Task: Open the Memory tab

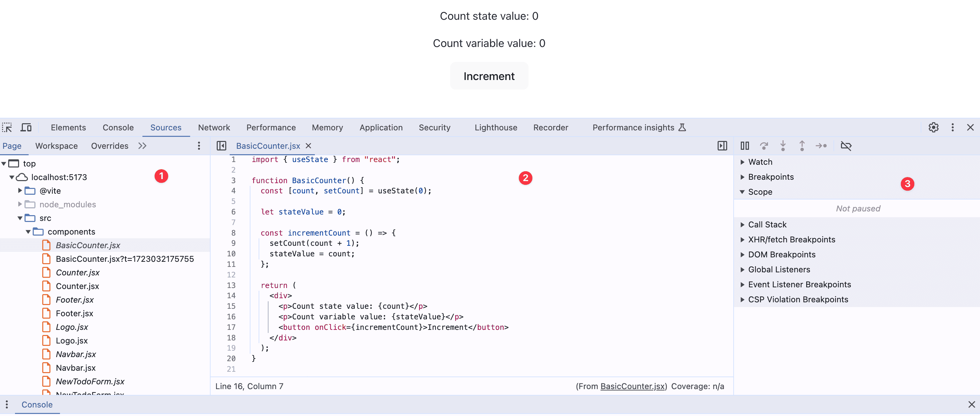Action: pos(327,128)
